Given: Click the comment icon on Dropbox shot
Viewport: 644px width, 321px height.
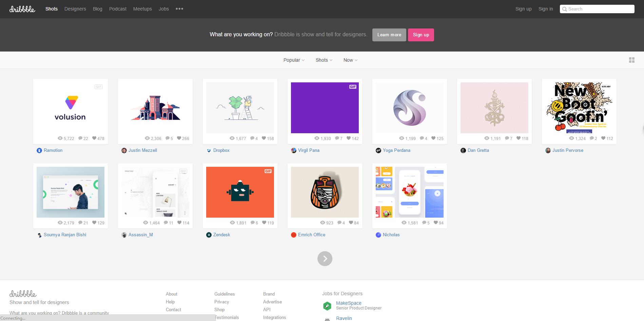Looking at the screenshot, I should point(252,138).
